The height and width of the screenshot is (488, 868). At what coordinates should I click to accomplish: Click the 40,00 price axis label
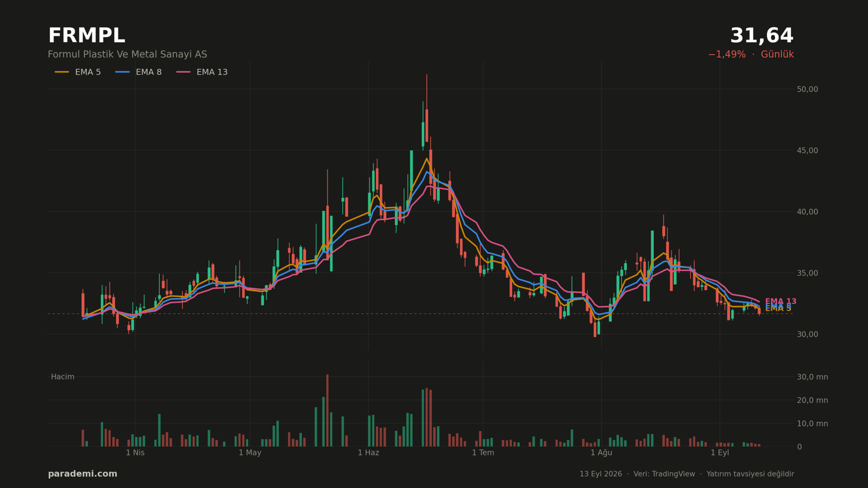click(x=807, y=211)
